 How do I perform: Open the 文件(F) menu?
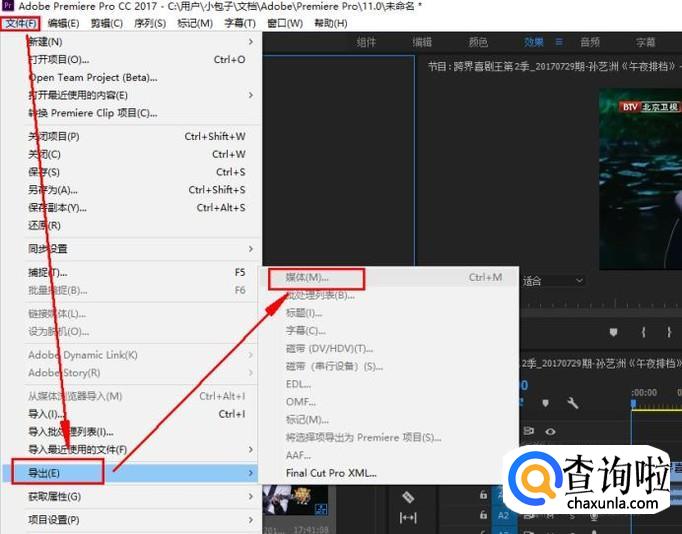20,23
